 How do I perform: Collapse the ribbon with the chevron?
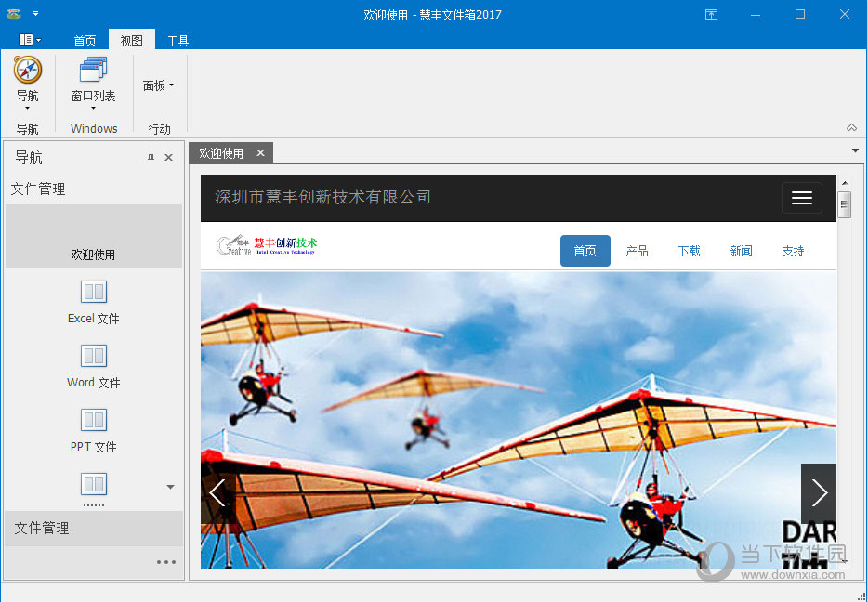tap(851, 128)
